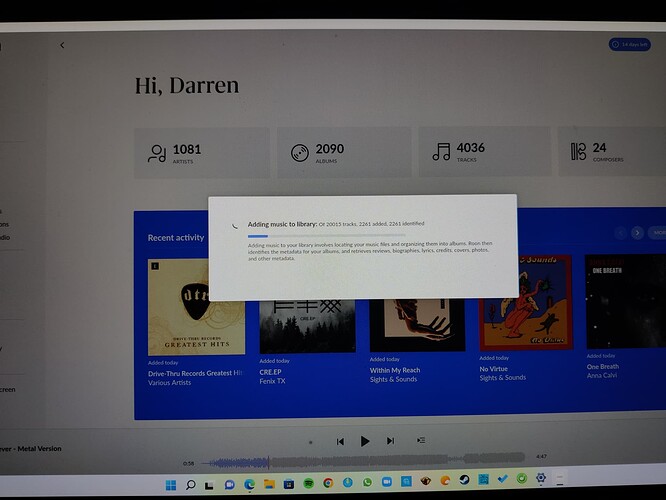Open the 24 Composers tile
Image resolution: width=666 pixels, height=500 pixels.
[x=612, y=151]
